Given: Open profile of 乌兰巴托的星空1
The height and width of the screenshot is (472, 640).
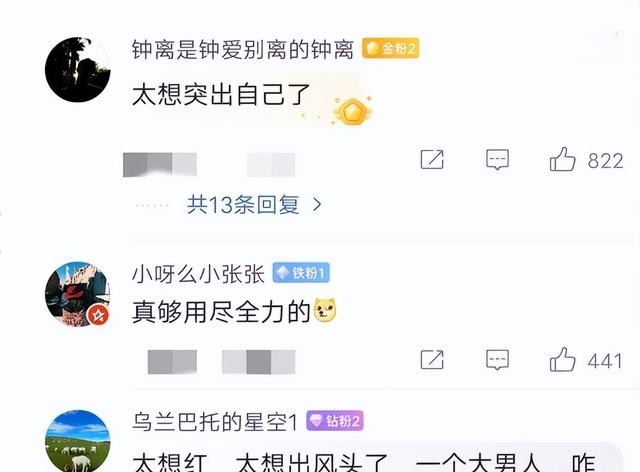Looking at the screenshot, I should [215, 422].
